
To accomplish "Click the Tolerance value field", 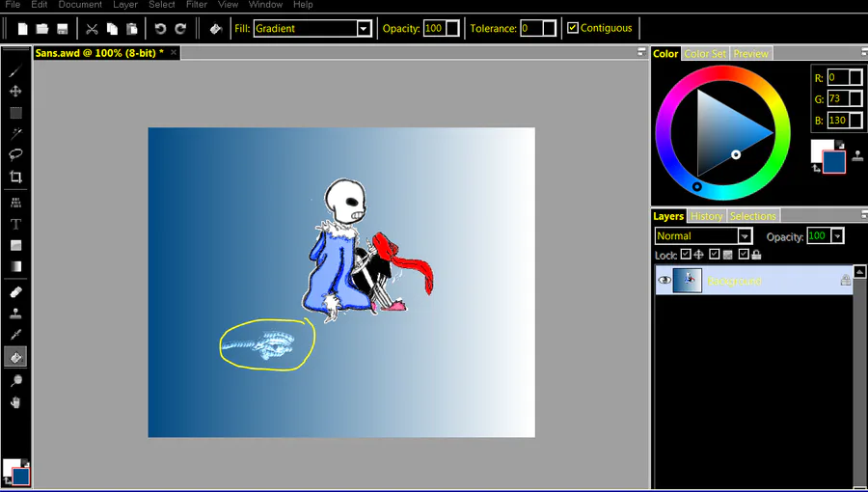I will [531, 28].
